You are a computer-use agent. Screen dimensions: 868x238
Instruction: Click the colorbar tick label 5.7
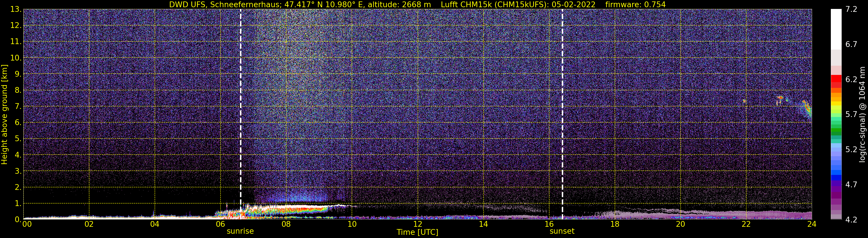pos(851,115)
